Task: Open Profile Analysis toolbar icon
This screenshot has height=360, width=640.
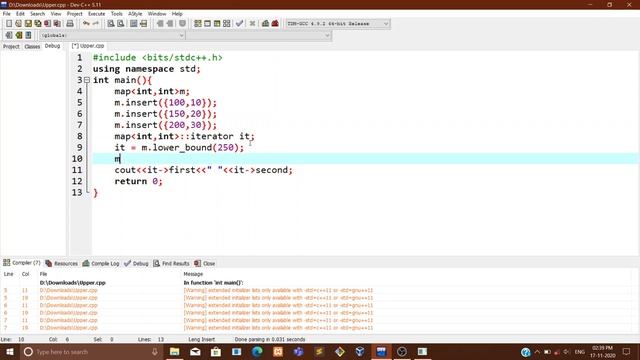Action: (x=265, y=24)
